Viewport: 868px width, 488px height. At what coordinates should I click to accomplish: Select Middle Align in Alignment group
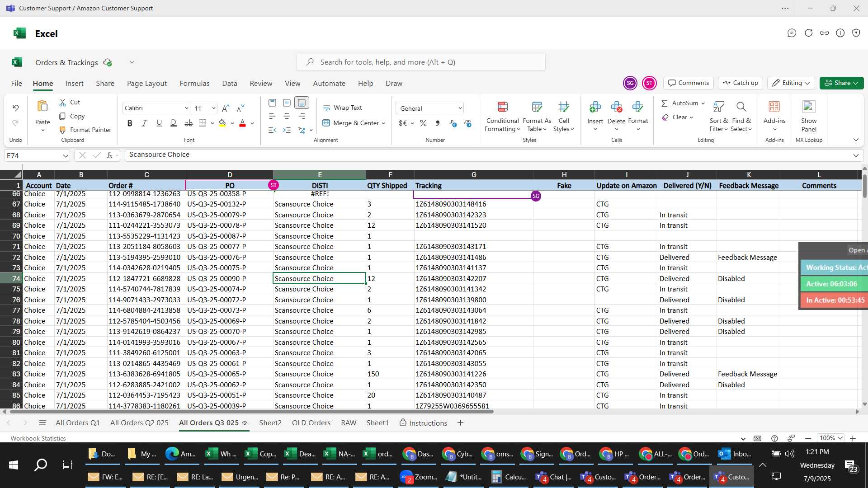click(287, 103)
